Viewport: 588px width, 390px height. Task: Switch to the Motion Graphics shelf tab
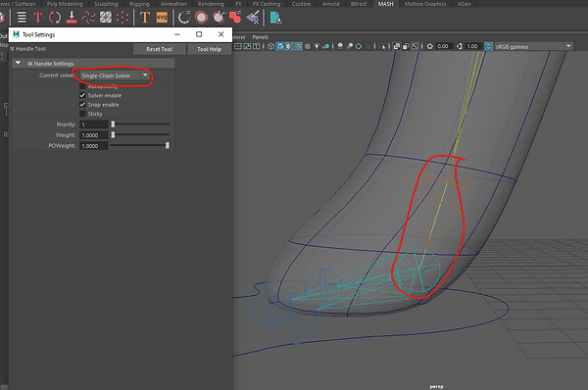click(425, 4)
